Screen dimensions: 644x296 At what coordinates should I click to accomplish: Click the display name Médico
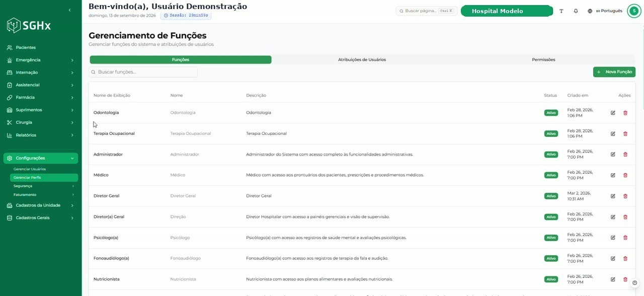click(x=101, y=175)
